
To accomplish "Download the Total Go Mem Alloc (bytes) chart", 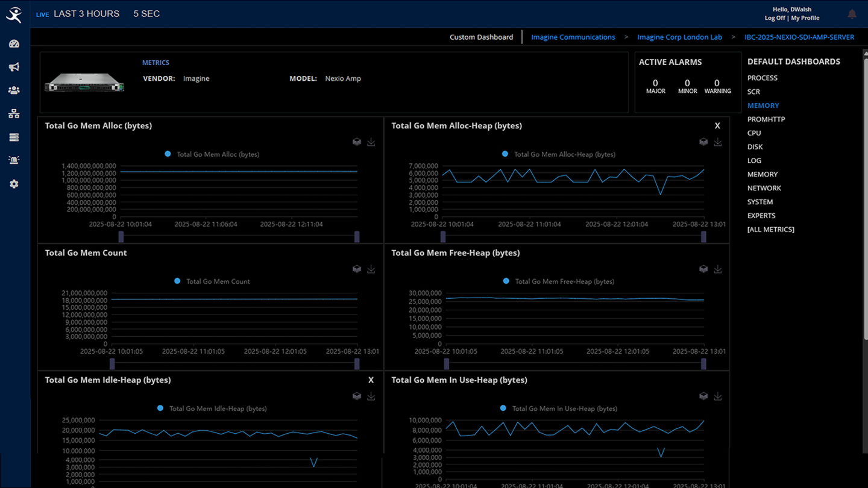I will pyautogui.click(x=371, y=142).
